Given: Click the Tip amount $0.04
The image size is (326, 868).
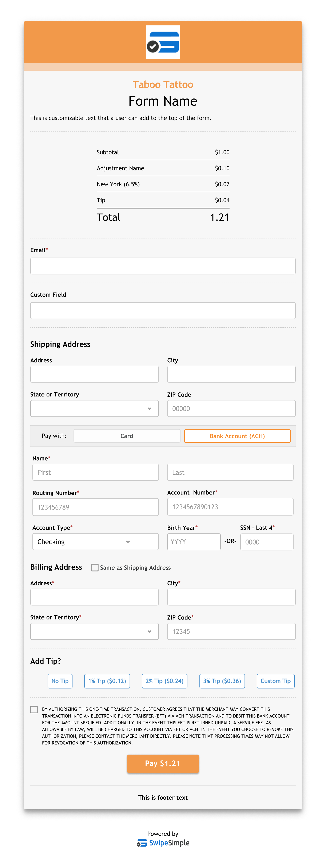Looking at the screenshot, I should click(222, 200).
